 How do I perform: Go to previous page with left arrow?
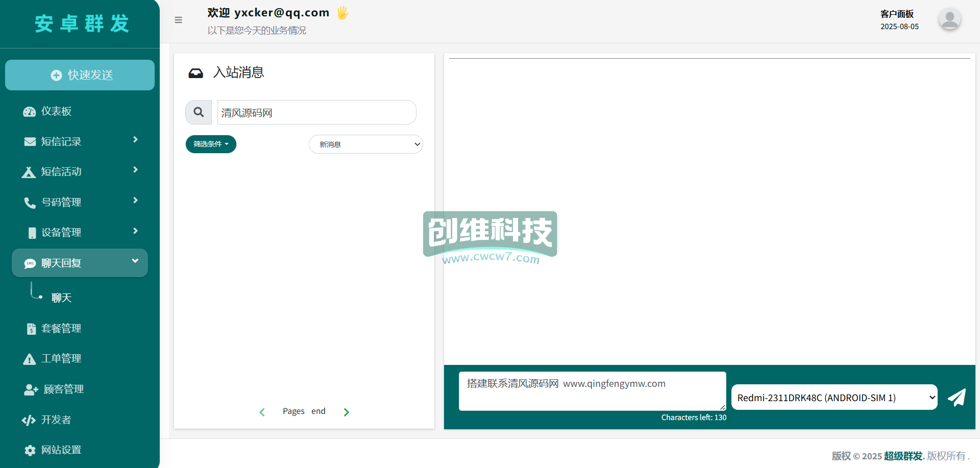(262, 412)
